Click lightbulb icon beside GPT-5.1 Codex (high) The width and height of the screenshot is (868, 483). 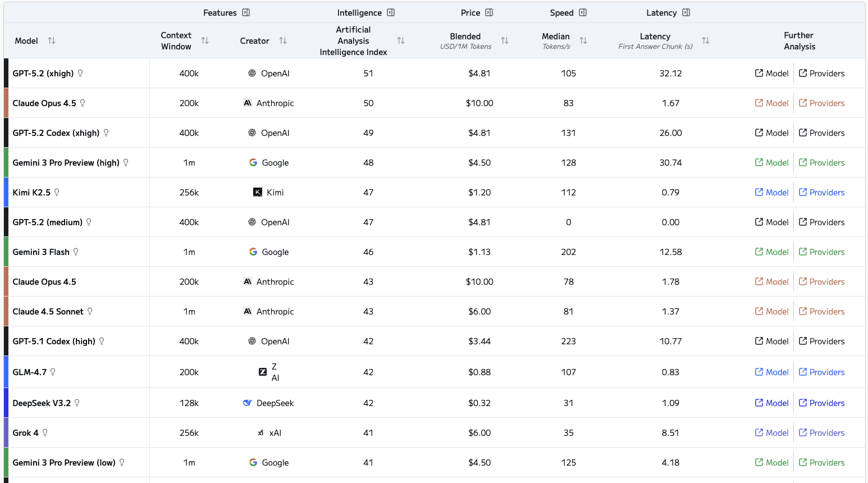coord(102,341)
